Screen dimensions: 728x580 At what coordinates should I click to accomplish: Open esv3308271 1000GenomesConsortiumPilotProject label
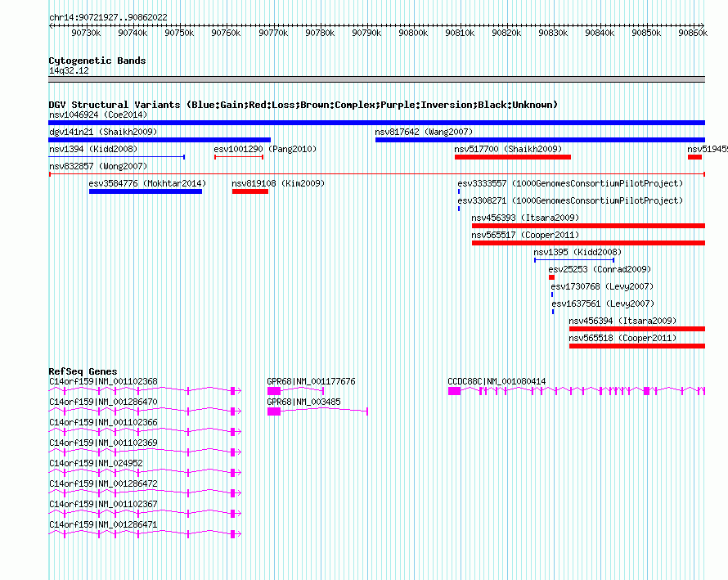coord(570,200)
